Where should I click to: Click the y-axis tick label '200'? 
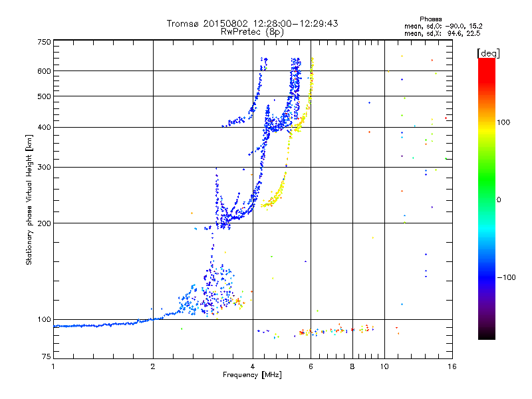(x=44, y=223)
